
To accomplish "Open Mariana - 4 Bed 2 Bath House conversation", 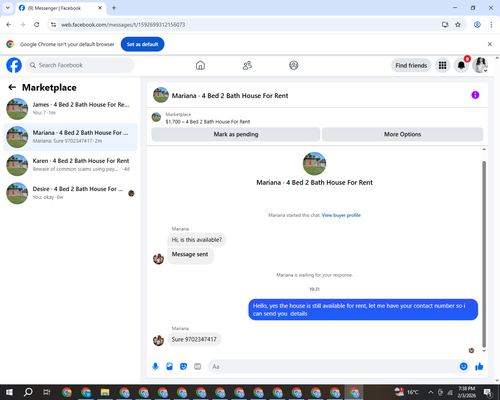I will point(70,137).
